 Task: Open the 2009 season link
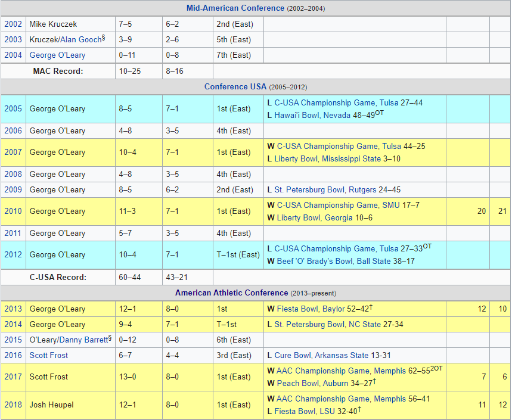tap(13, 190)
